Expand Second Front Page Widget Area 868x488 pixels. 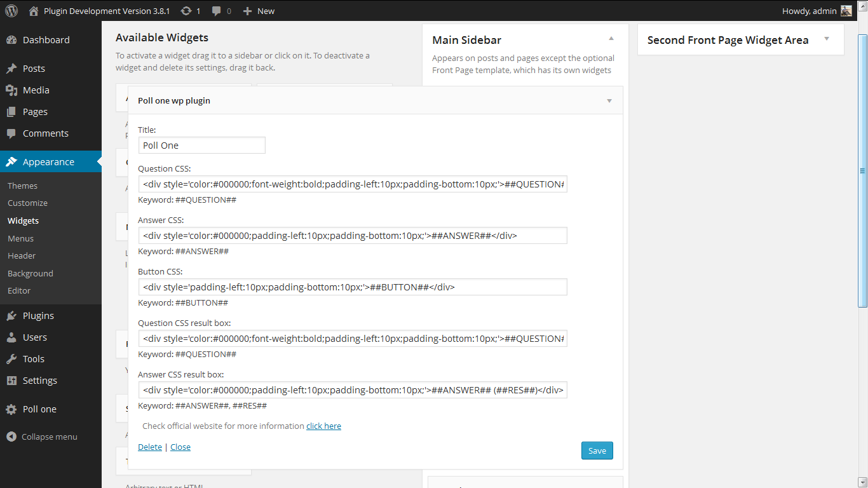827,39
